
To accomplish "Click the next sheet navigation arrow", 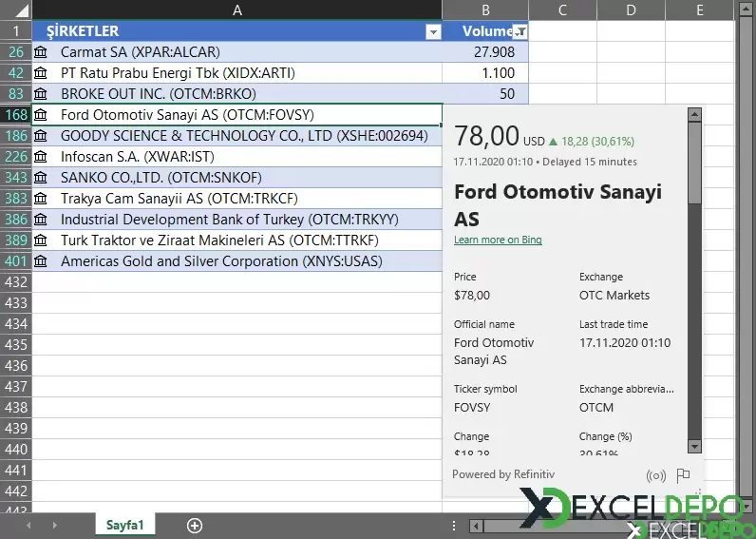I will coord(54,525).
